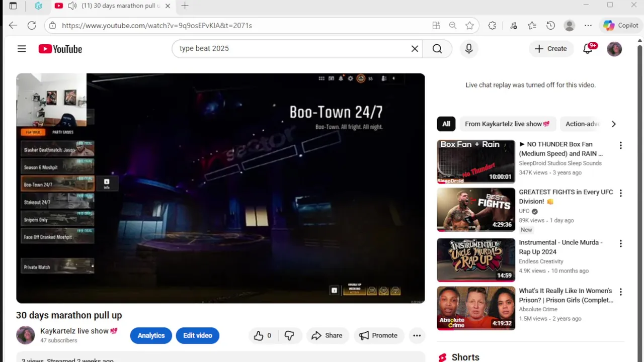Open the Instrumental Uncle Murda video title
Image resolution: width=644 pixels, height=362 pixels.
[560, 247]
